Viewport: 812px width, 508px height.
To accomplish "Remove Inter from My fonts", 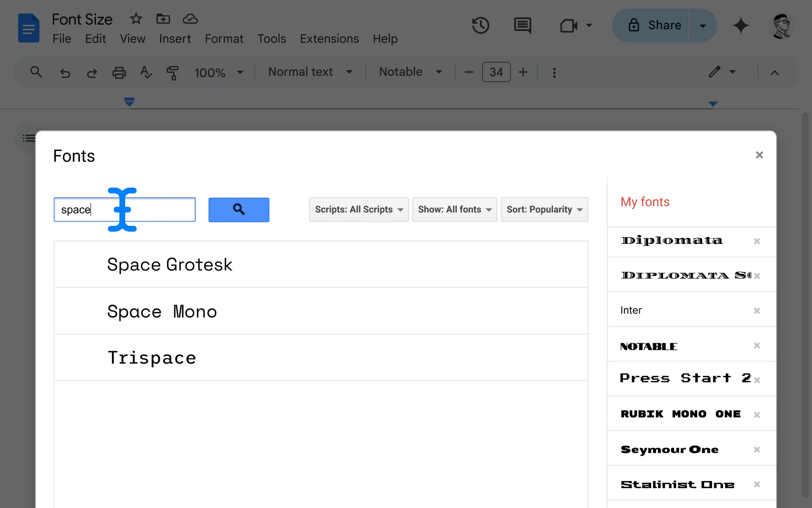I will click(x=757, y=311).
